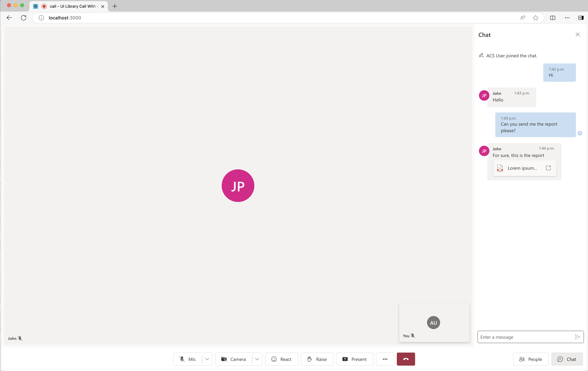Image resolution: width=588 pixels, height=371 pixels.
Task: Click the send message button
Action: tap(577, 337)
